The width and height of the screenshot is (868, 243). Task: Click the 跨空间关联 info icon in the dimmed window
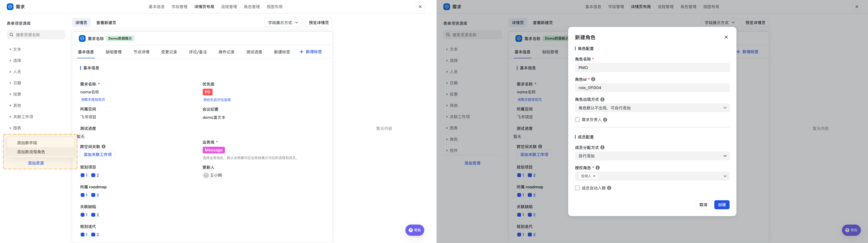540,146
